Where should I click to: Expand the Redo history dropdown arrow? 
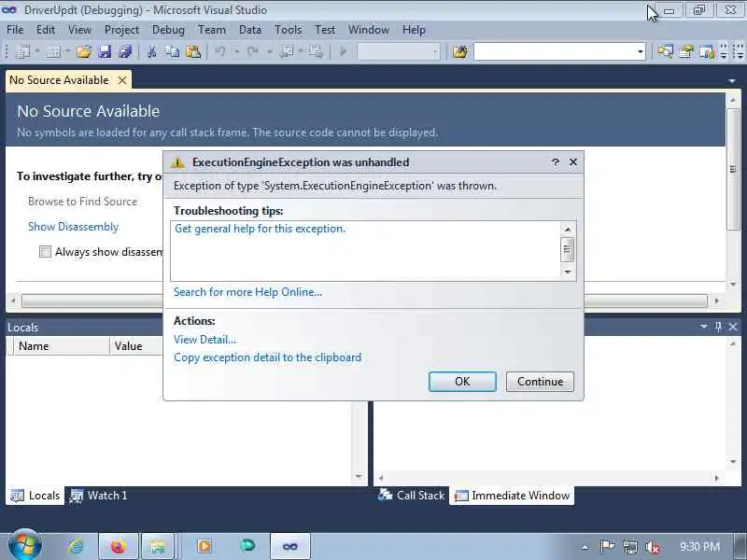pos(269,51)
